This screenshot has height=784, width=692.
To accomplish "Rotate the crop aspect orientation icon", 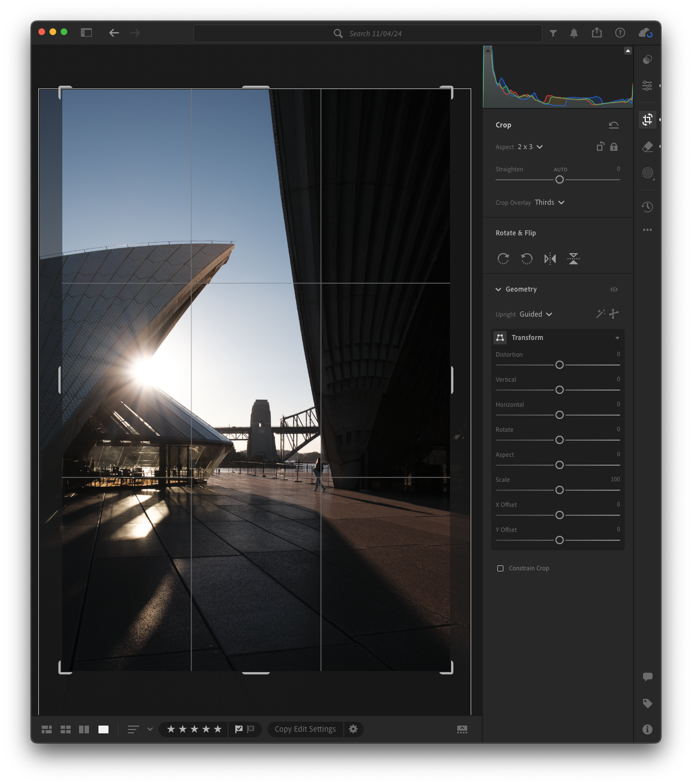I will click(600, 147).
